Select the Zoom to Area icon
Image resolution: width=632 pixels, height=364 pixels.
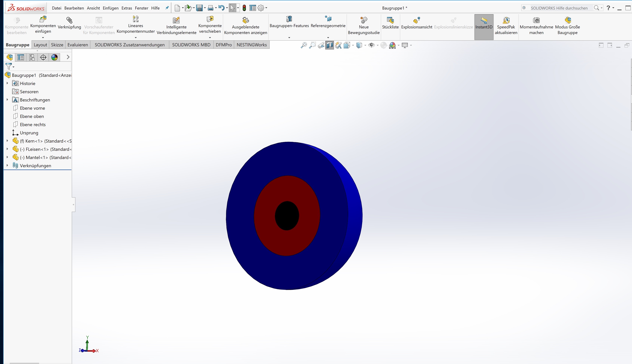point(312,45)
